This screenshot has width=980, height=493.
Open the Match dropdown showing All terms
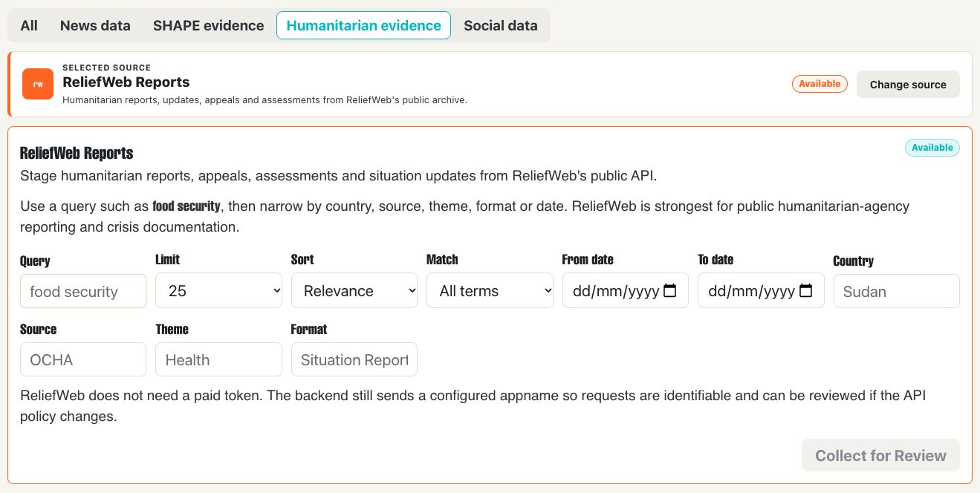coord(490,291)
